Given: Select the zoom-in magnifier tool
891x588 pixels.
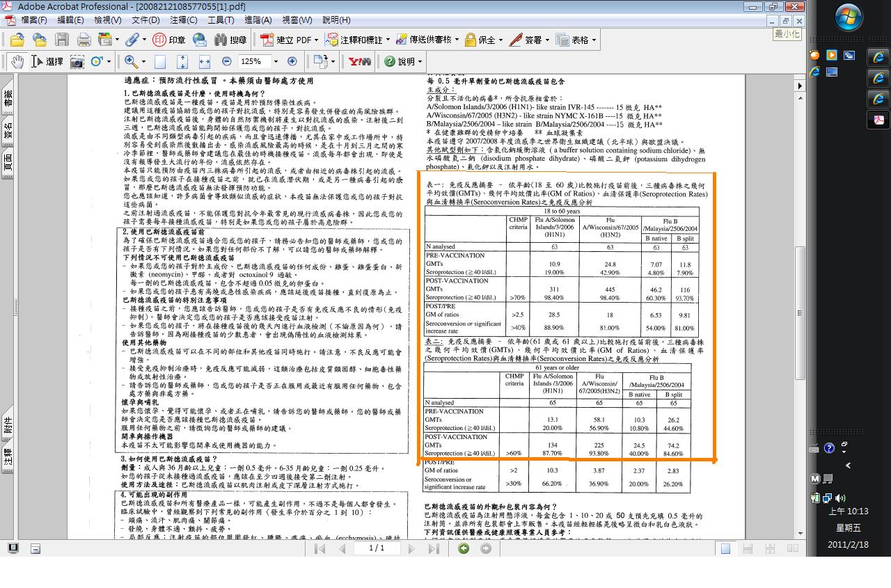Looking at the screenshot, I should click(x=130, y=61).
